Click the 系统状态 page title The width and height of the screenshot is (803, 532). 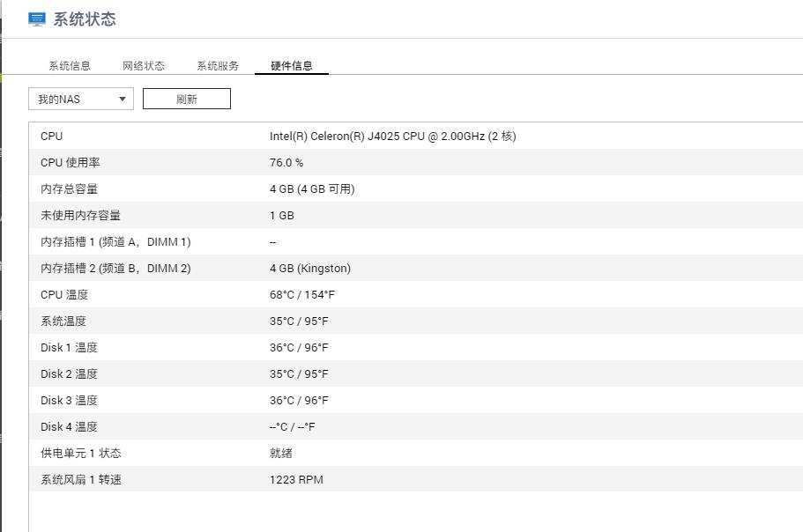click(x=78, y=17)
